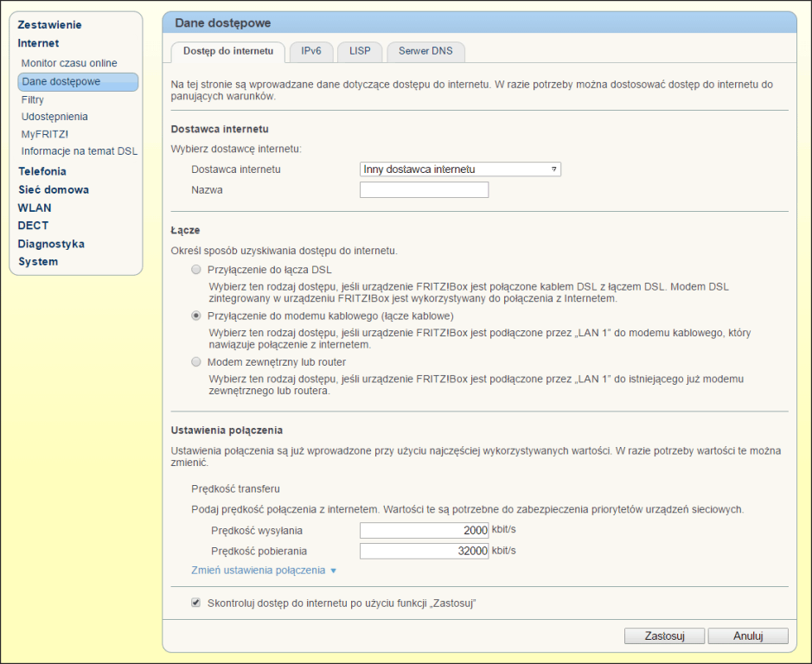Viewport: 812px width, 664px height.
Task: Open the LISP tab
Action: [360, 52]
